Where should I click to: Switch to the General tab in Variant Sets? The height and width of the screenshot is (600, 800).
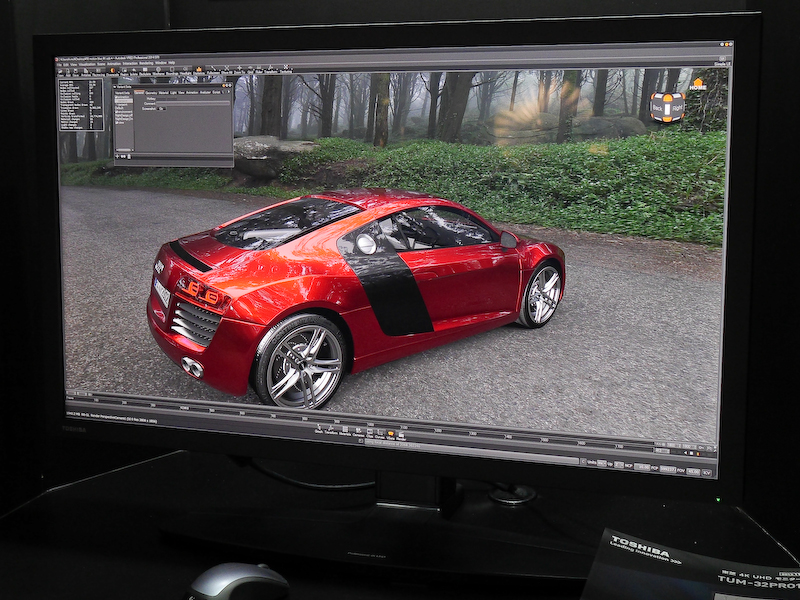[139, 92]
